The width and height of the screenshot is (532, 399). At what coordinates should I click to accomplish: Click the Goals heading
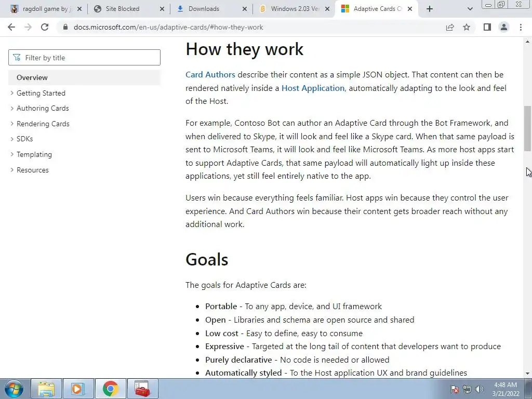[207, 260]
